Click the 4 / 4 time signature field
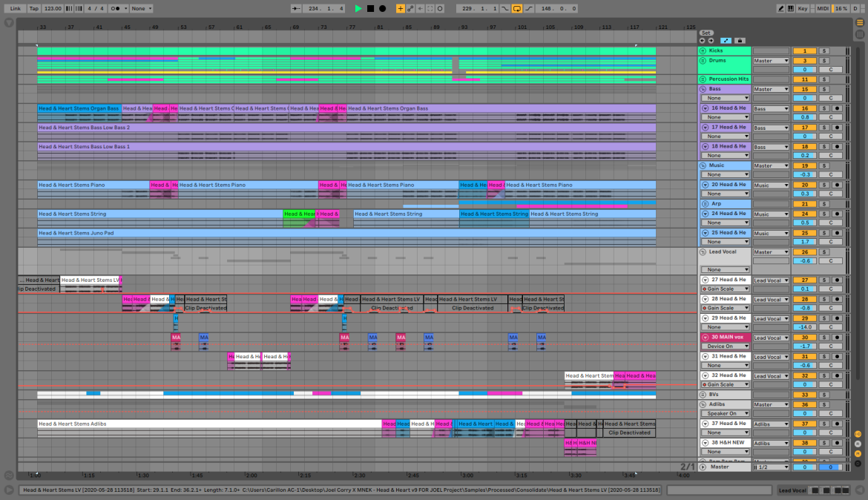The height and width of the screenshot is (500, 868). tap(95, 8)
